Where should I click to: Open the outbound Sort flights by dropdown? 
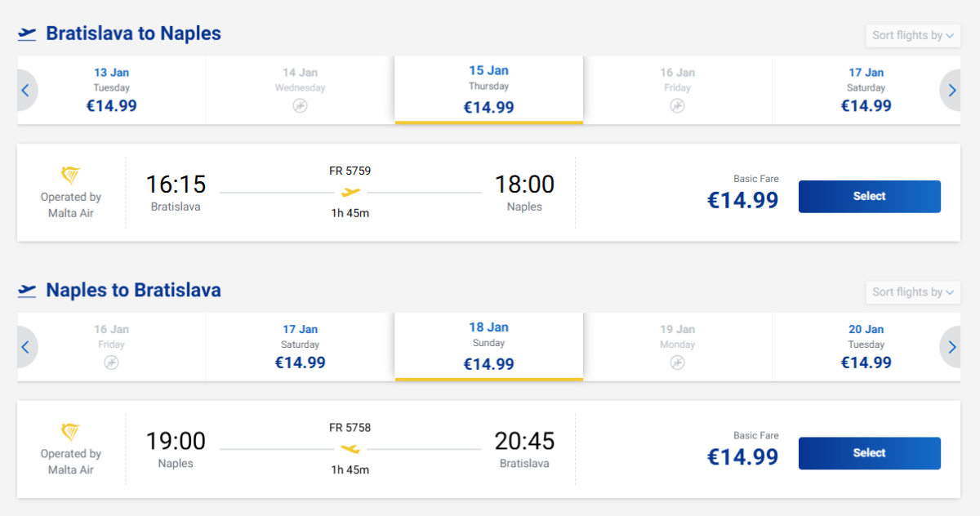tap(912, 35)
